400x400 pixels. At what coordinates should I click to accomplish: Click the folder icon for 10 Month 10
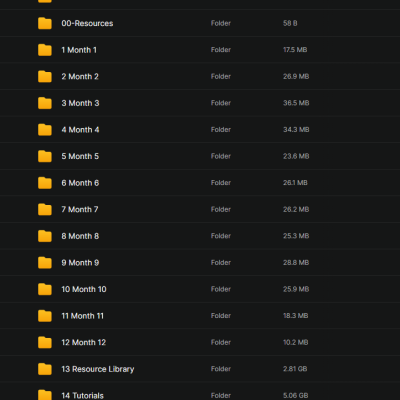(x=45, y=289)
